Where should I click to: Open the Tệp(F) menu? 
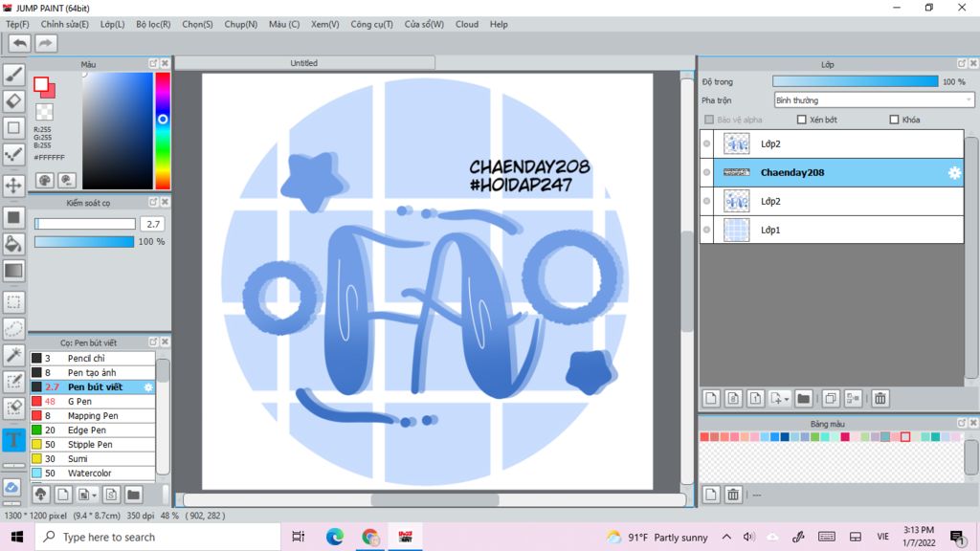pos(17,24)
